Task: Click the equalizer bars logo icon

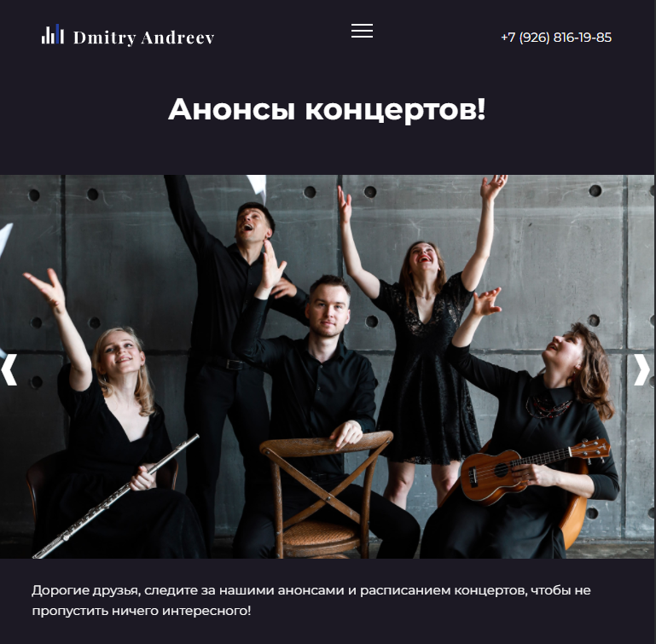Action: (x=53, y=34)
